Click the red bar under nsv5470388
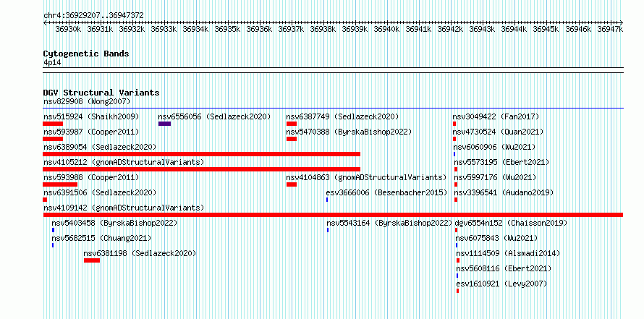The width and height of the screenshot is (644, 319). point(292,139)
